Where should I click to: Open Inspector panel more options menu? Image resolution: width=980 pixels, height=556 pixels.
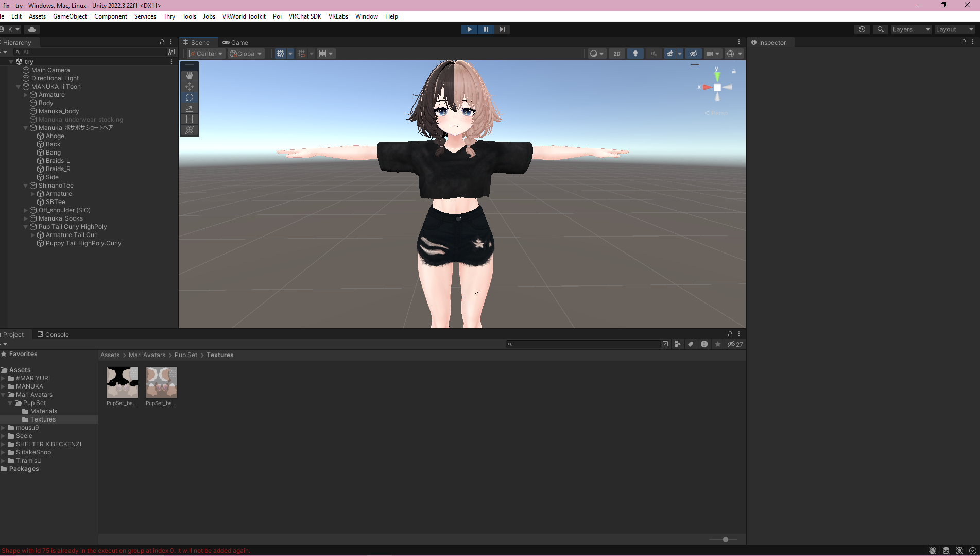[973, 42]
